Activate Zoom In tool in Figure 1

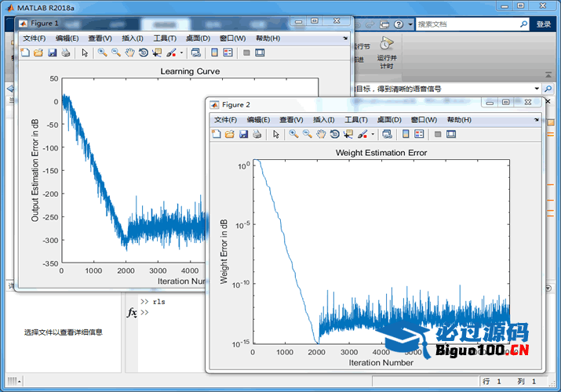pos(102,53)
